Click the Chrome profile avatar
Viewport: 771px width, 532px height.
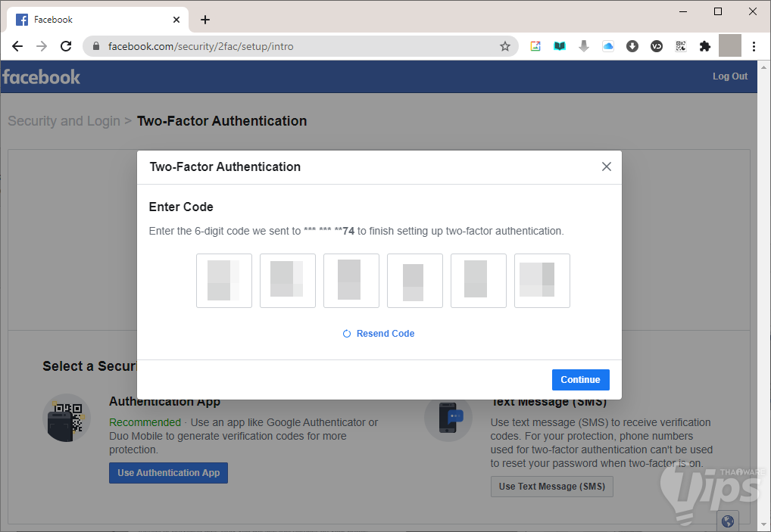(x=729, y=45)
